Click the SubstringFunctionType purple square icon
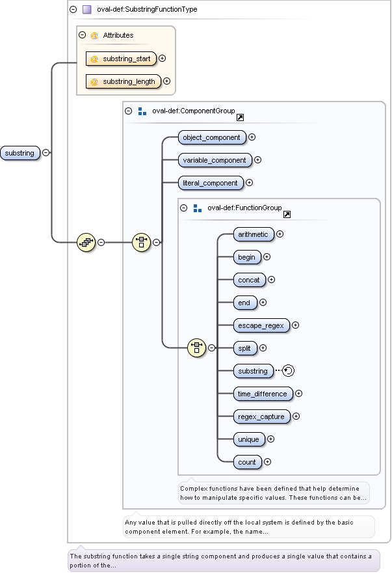The height and width of the screenshot is (574, 392). [87, 10]
